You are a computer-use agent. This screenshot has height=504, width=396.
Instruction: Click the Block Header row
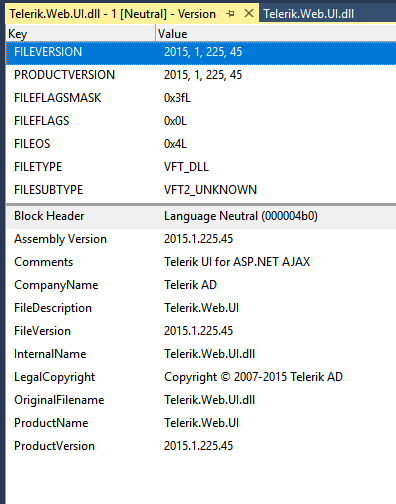(201, 216)
